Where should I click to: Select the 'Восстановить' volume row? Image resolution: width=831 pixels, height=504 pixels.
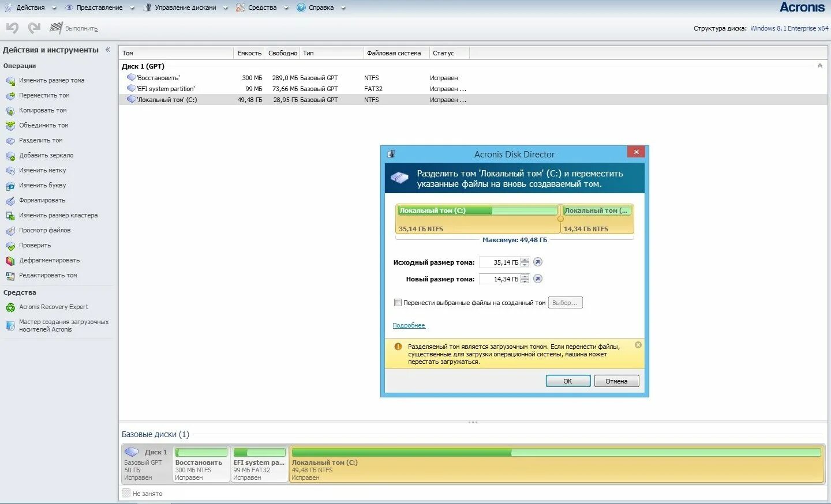473,77
